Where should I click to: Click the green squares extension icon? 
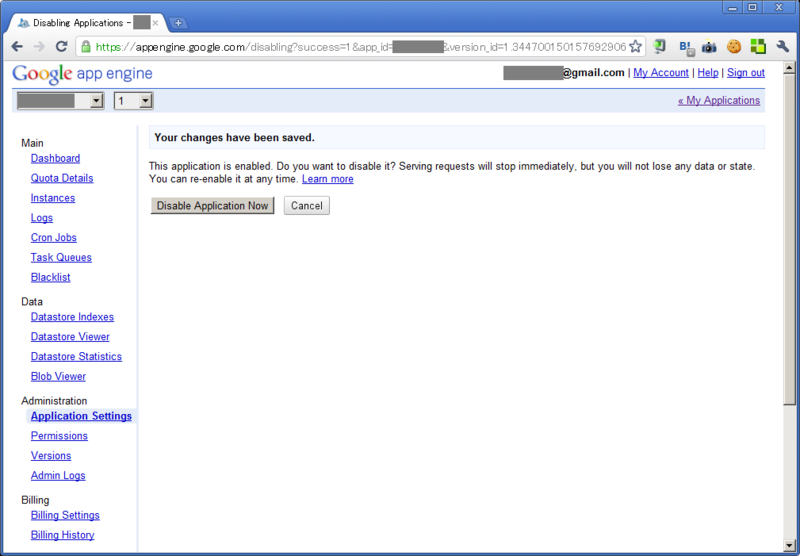[x=758, y=46]
